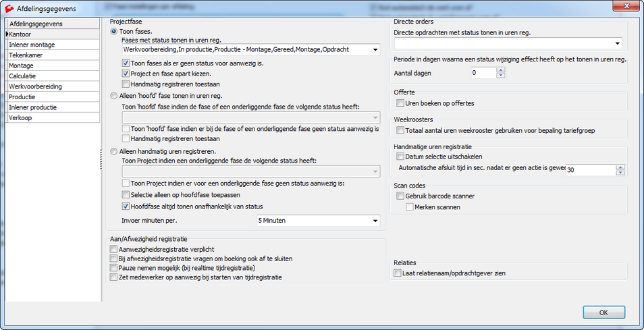Click the automatic close time field showing 30
The width and height of the screenshot is (644, 330).
pyautogui.click(x=591, y=169)
